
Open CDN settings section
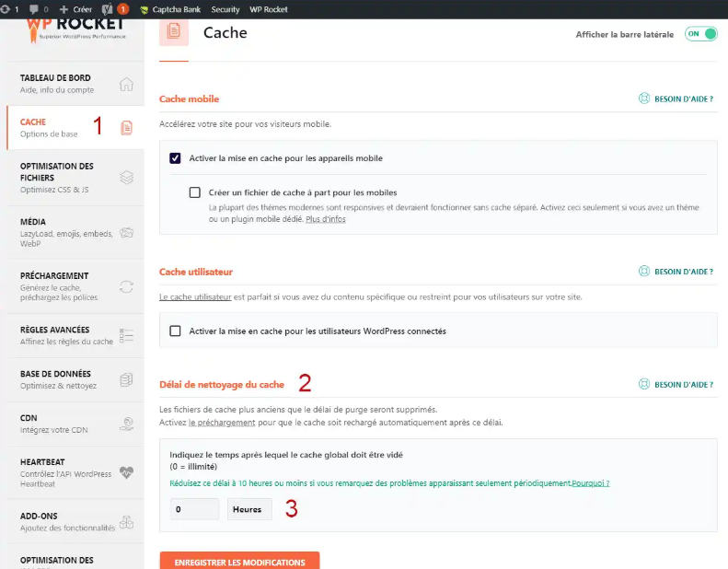point(75,424)
